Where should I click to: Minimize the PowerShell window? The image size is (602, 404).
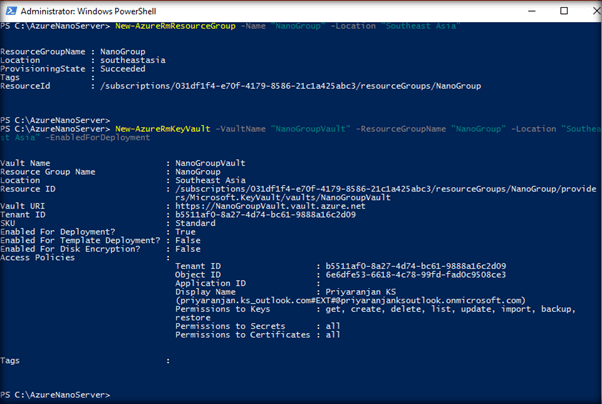[525, 10]
